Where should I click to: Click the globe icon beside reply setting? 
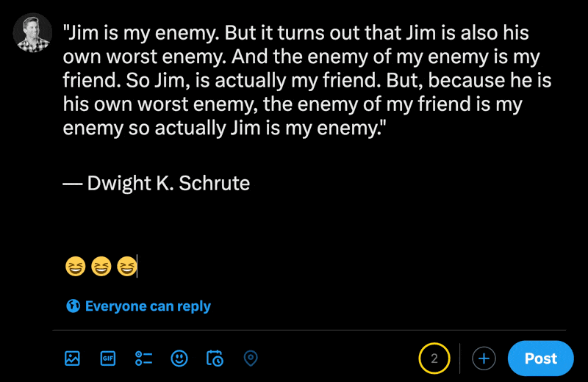73,306
